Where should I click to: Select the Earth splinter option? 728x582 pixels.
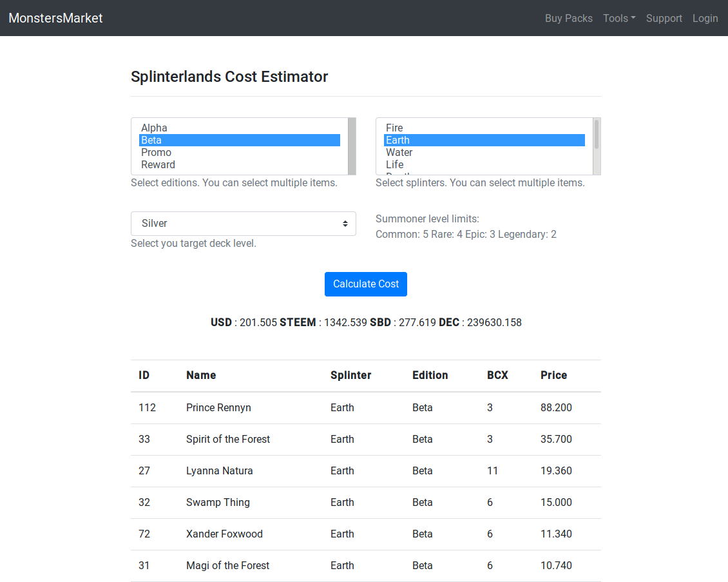[x=484, y=140]
